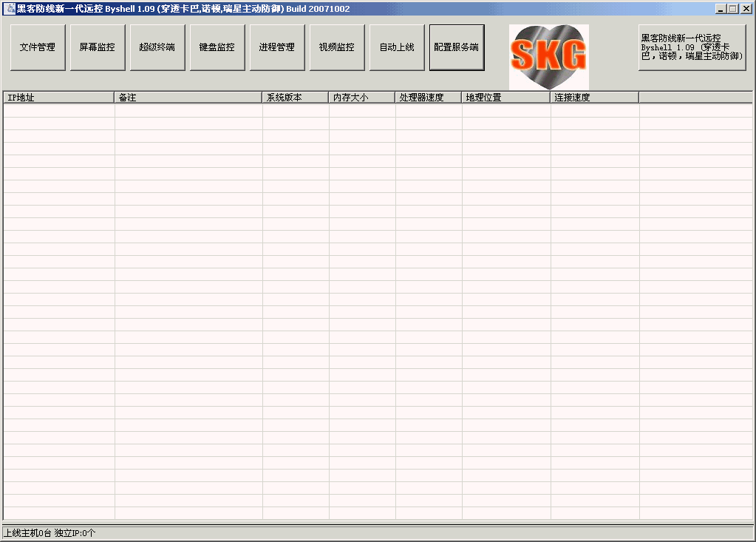Viewport: 756px width, 542px height.
Task: Sort by the 系统版本 system version column
Action: pos(292,96)
